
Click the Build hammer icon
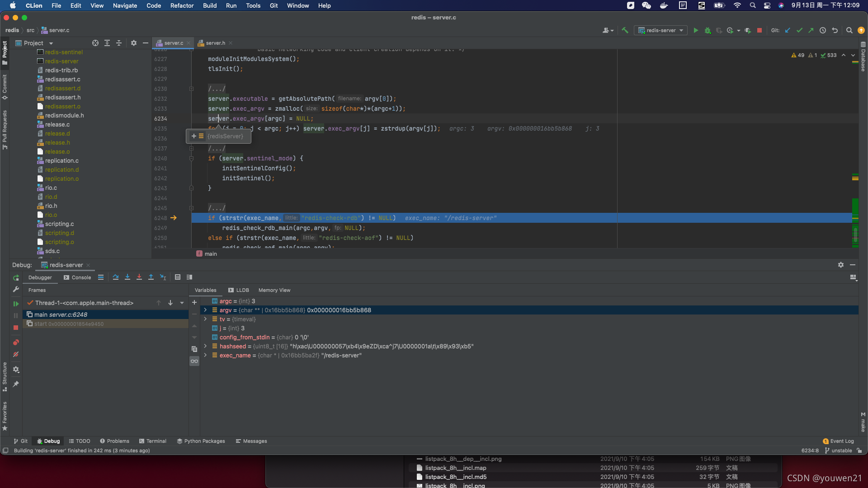click(x=625, y=30)
